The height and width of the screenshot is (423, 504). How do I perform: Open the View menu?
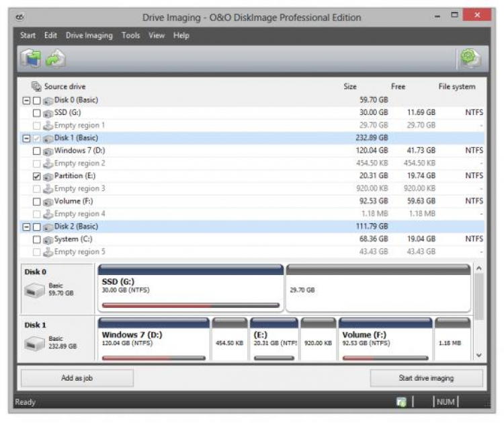[156, 36]
